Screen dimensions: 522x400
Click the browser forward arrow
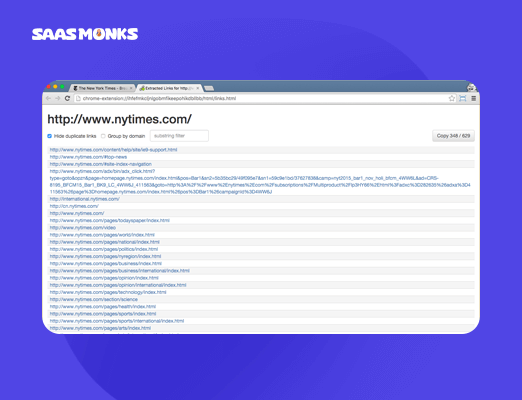[x=58, y=98]
